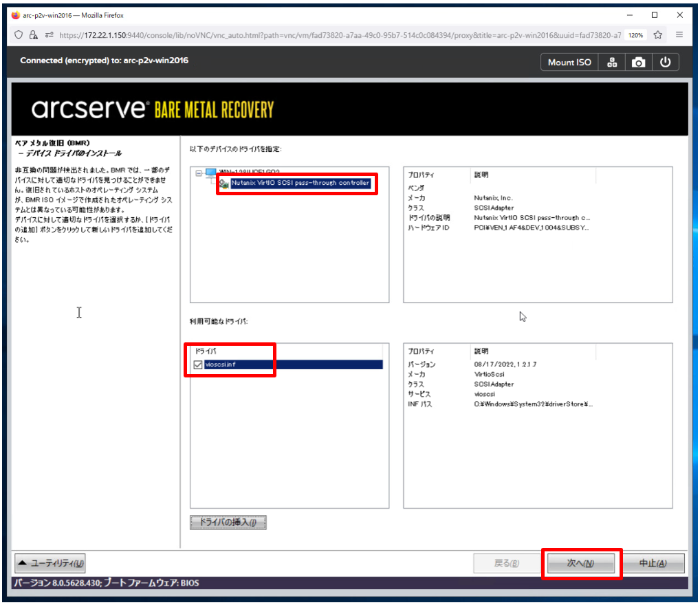
Task: Open the ユーティリティ menu button
Action: (x=50, y=564)
